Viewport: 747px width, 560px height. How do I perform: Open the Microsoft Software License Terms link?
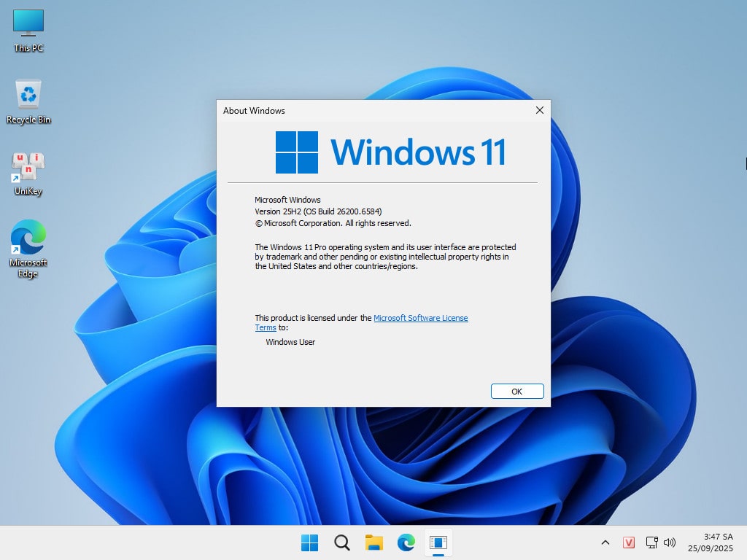(420, 318)
